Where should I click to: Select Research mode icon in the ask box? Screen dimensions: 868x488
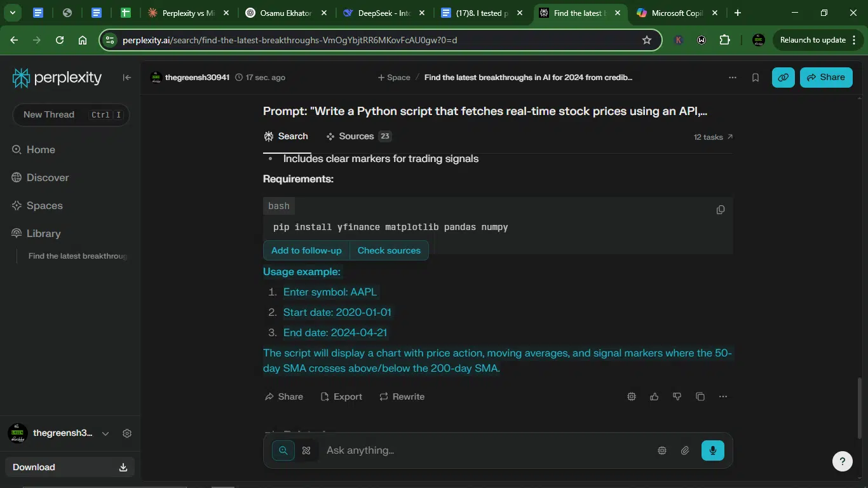(x=306, y=451)
